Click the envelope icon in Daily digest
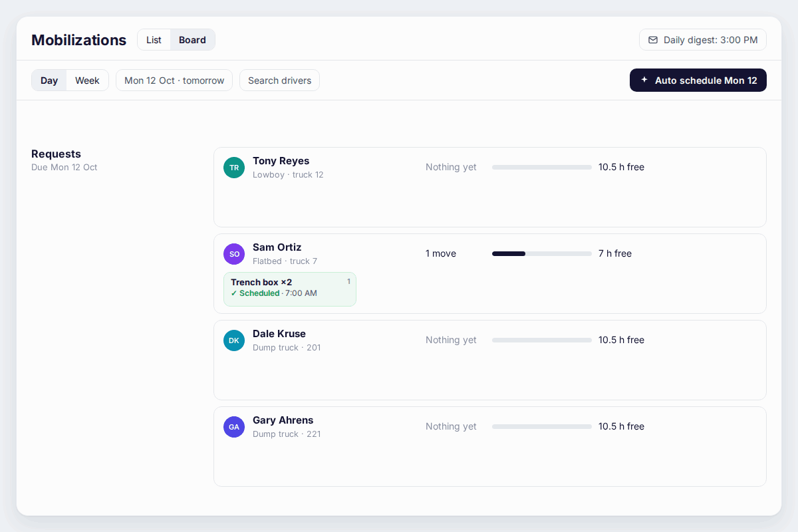The height and width of the screenshot is (532, 798). (x=653, y=40)
